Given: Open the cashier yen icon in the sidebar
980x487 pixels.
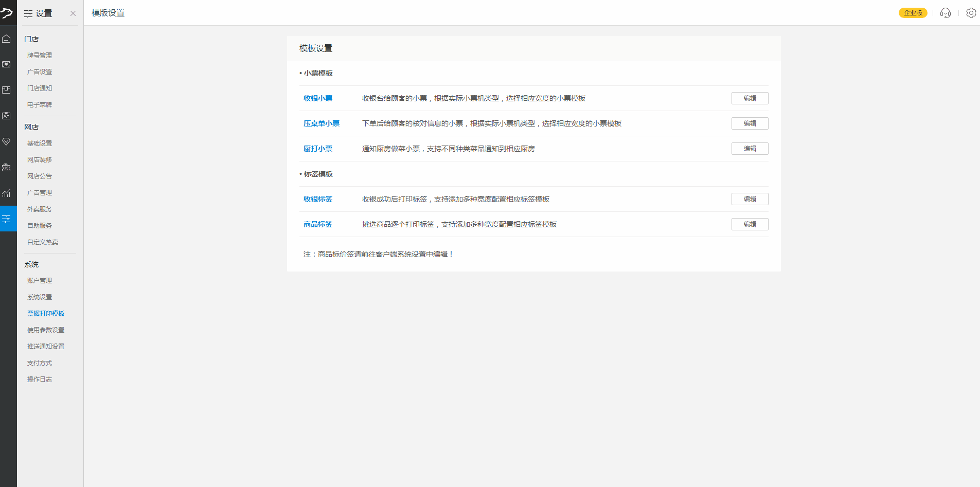Looking at the screenshot, I should coord(6,64).
